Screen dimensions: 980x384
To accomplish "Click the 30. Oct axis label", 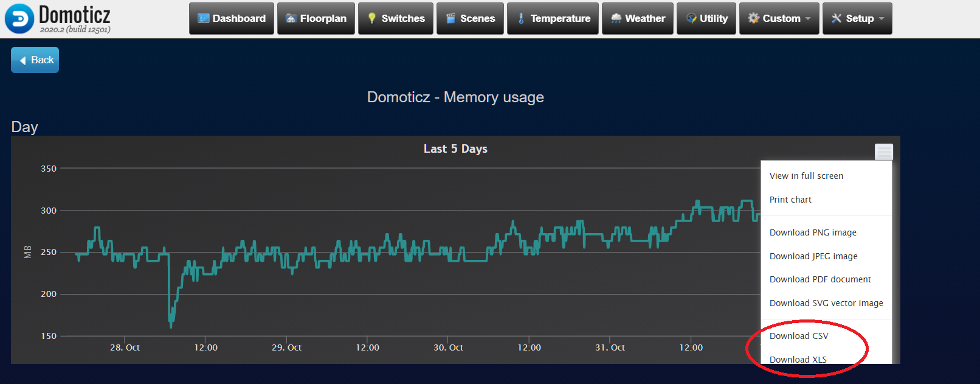I will (448, 347).
